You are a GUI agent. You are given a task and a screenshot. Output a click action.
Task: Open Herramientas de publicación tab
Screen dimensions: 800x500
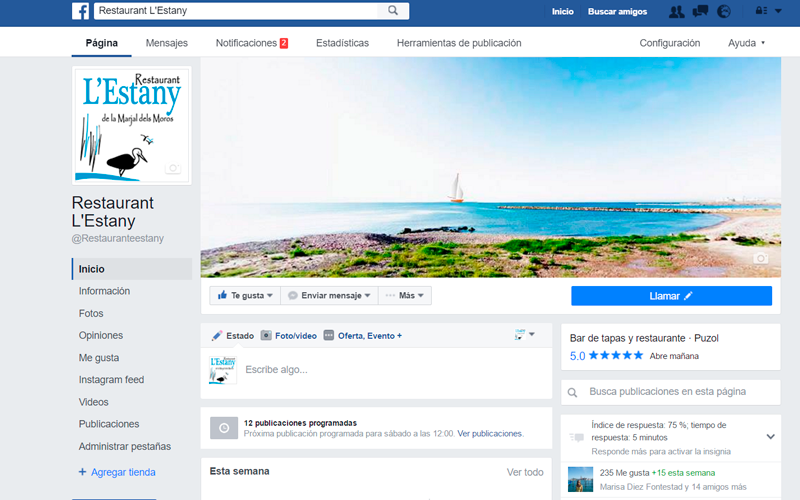(459, 43)
